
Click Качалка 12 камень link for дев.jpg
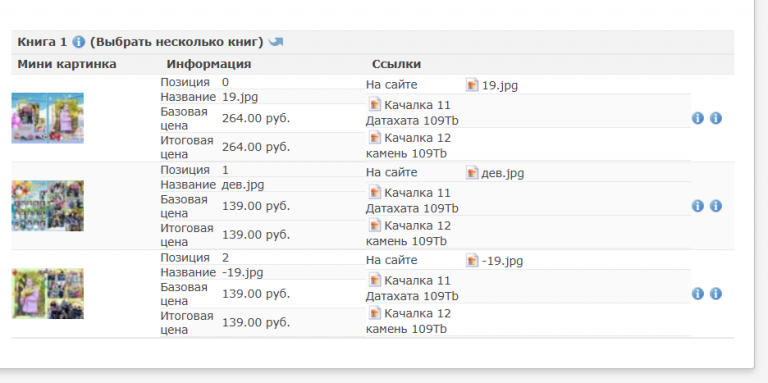[x=408, y=233]
